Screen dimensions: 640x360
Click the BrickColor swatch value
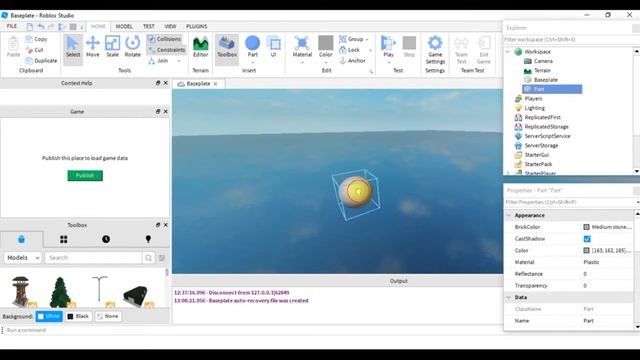pos(586,227)
